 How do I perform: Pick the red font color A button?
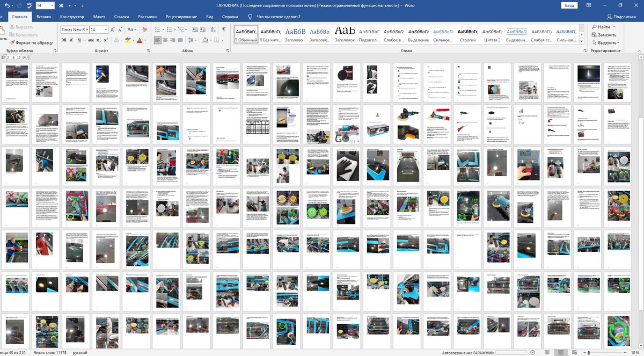140,40
